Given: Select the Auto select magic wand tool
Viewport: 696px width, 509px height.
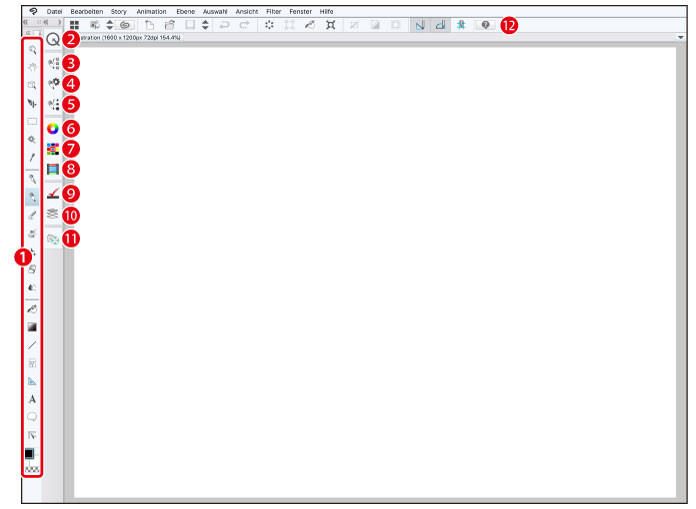Looking at the screenshot, I should point(32,139).
